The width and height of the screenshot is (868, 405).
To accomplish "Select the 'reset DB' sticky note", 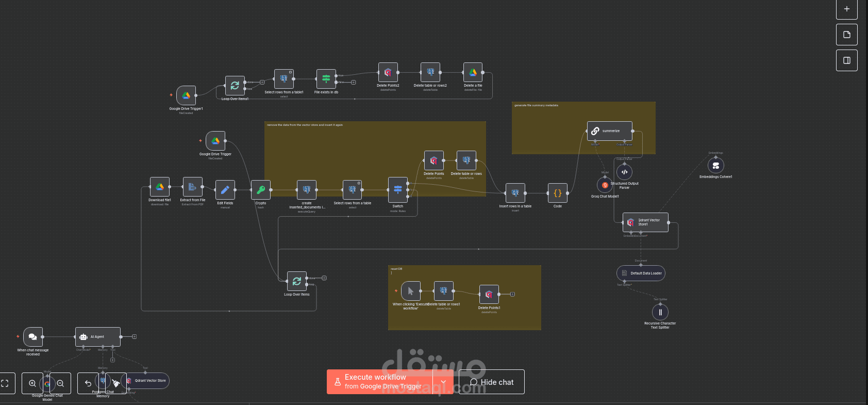I will [464, 298].
